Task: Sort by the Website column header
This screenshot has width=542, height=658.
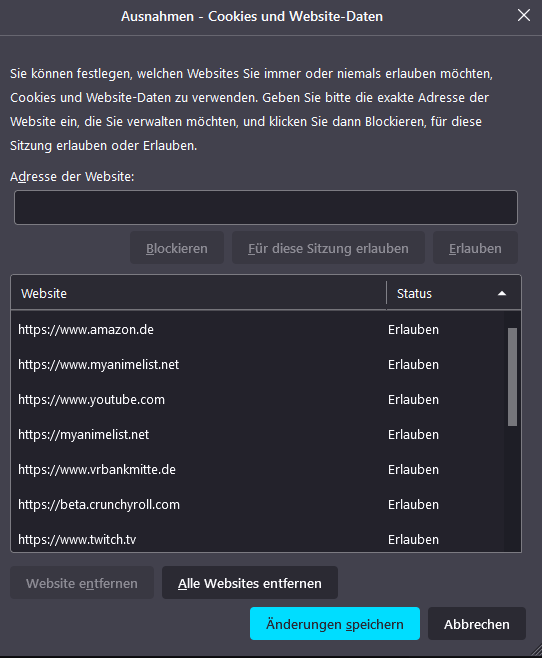Action: 198,293
